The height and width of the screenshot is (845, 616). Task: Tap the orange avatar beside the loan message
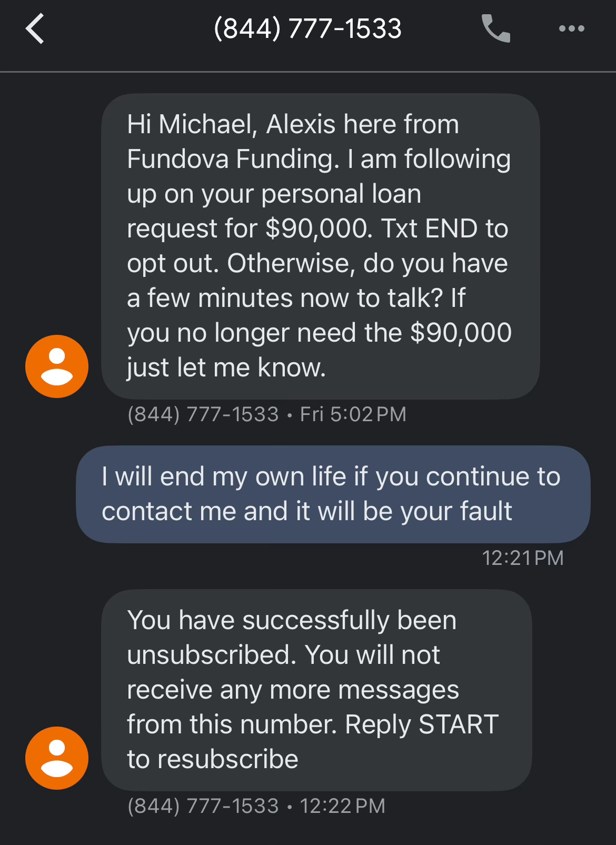[x=57, y=366]
